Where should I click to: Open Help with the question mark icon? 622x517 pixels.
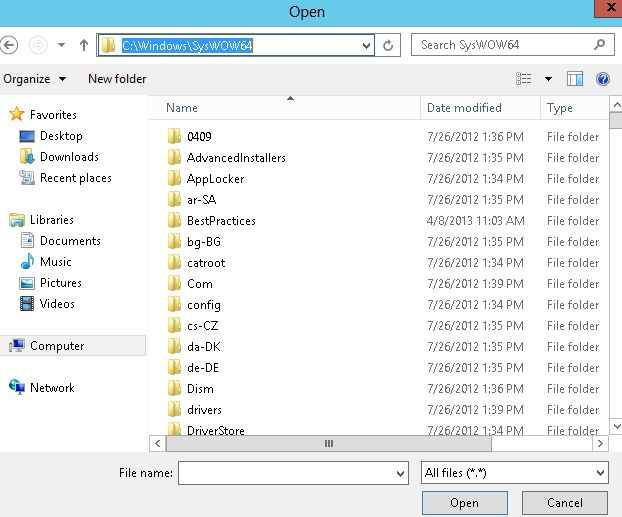click(603, 79)
